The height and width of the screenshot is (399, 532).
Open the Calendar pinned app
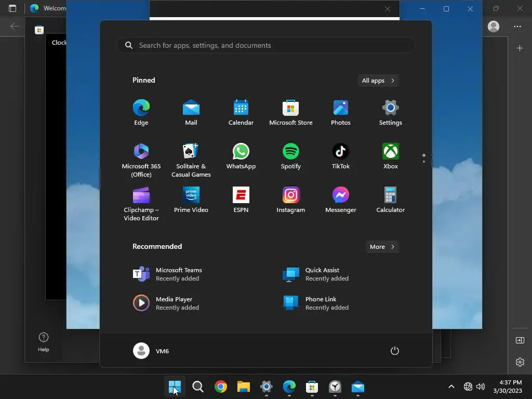pyautogui.click(x=241, y=113)
